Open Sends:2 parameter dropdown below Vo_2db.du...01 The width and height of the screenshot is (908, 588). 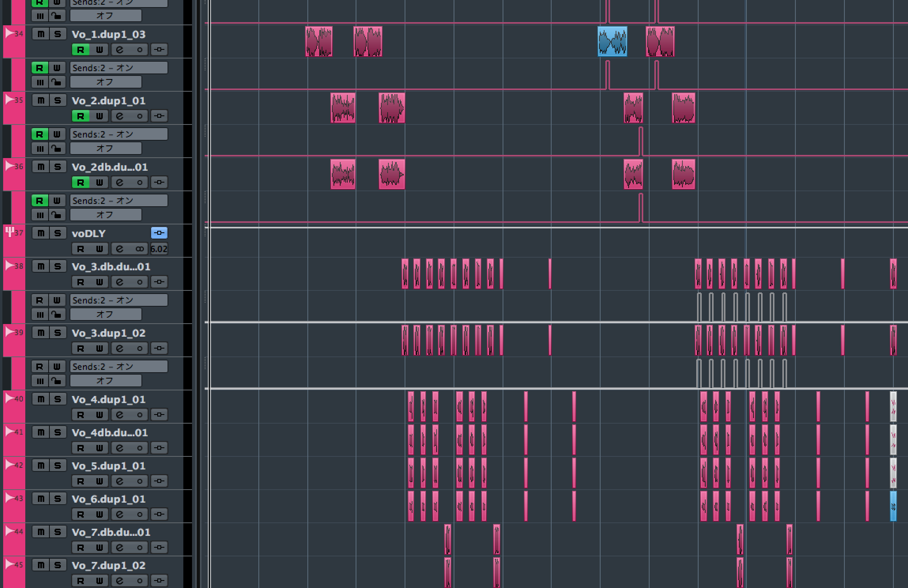[119, 201]
